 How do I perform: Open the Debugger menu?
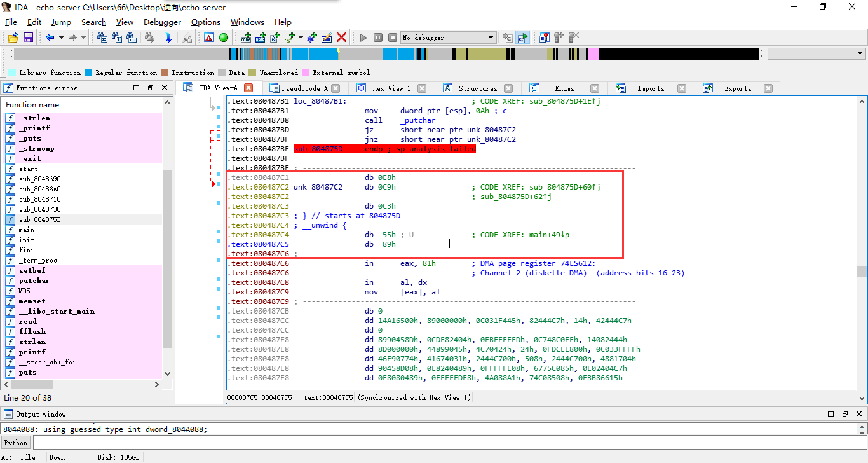(x=161, y=22)
